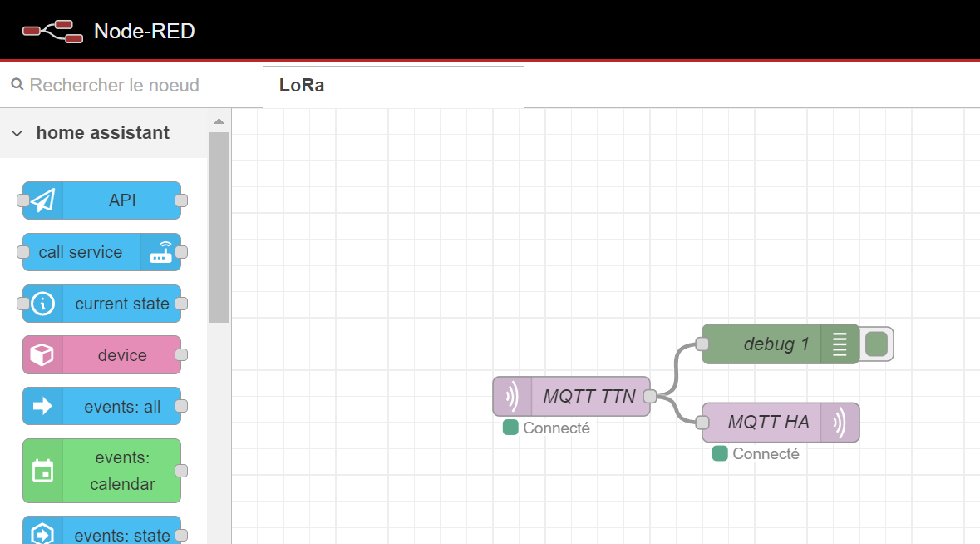The width and height of the screenshot is (980, 544).
Task: Click the cube icon on device node
Action: point(42,355)
